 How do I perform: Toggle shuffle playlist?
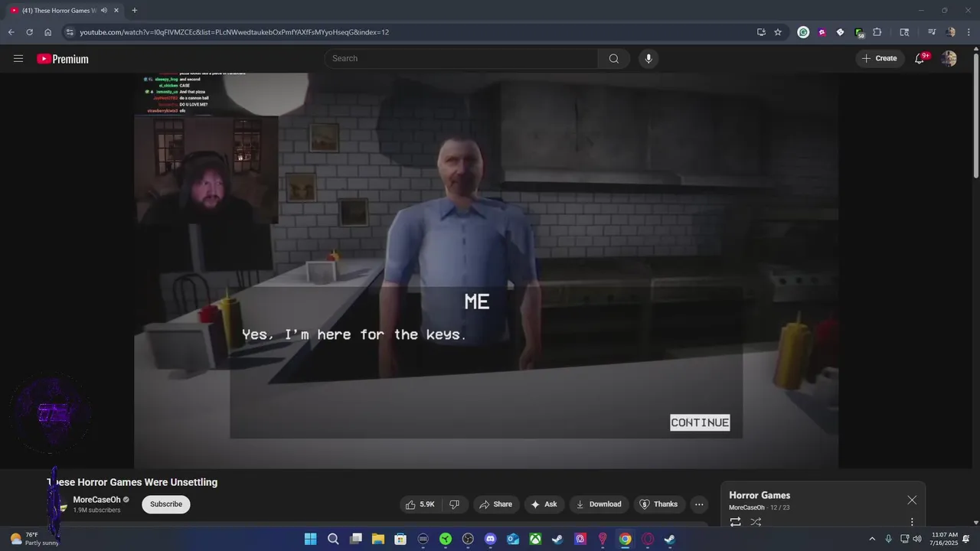(756, 522)
